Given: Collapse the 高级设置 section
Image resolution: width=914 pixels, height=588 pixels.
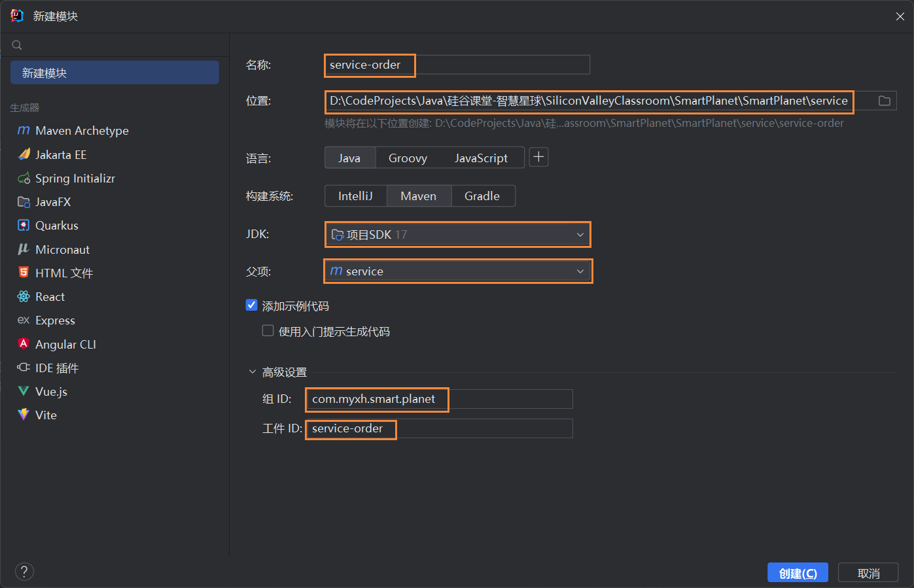Looking at the screenshot, I should coord(253,372).
